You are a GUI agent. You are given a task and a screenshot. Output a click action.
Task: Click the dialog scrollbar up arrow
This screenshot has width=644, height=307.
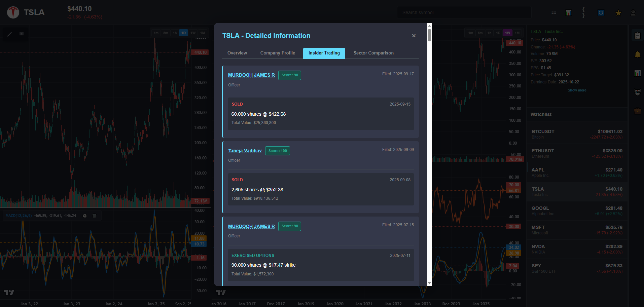(429, 26)
